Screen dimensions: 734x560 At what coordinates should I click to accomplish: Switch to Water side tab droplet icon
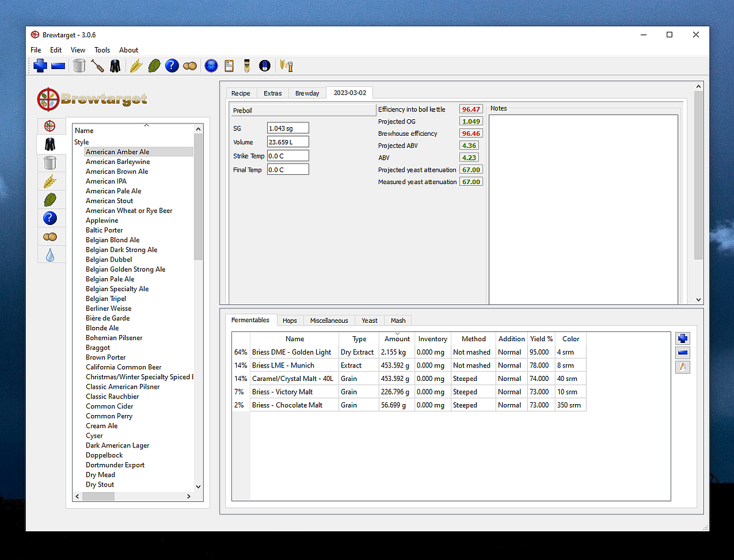(50, 254)
